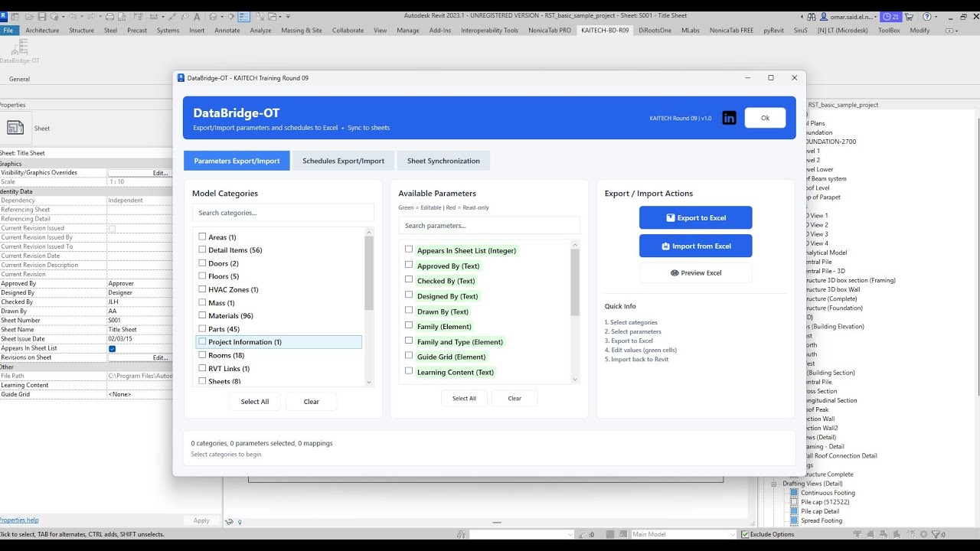The height and width of the screenshot is (551, 980).
Task: Toggle the Exclude Options checkbox in status bar
Action: point(746,534)
